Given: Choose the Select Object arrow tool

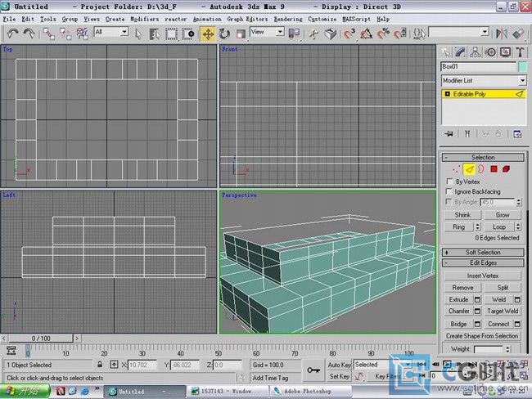Looking at the screenshot, I should (x=138, y=34).
